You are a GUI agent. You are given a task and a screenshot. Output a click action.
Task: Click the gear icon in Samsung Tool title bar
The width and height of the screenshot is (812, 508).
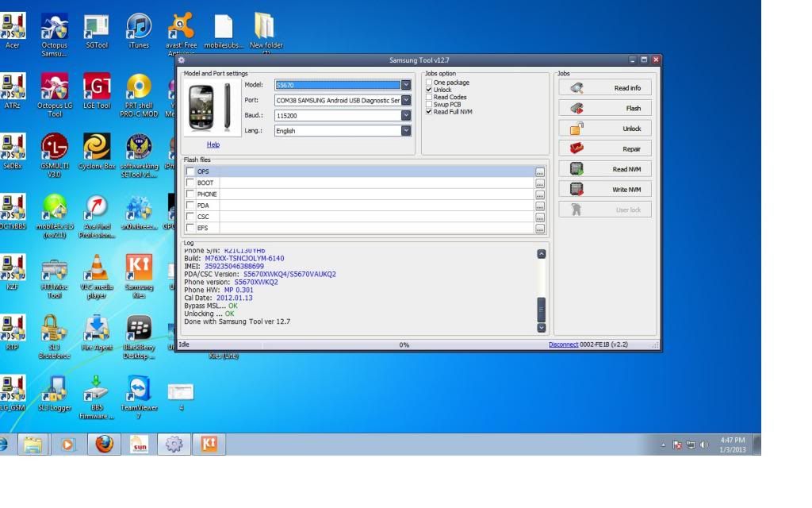[182, 60]
